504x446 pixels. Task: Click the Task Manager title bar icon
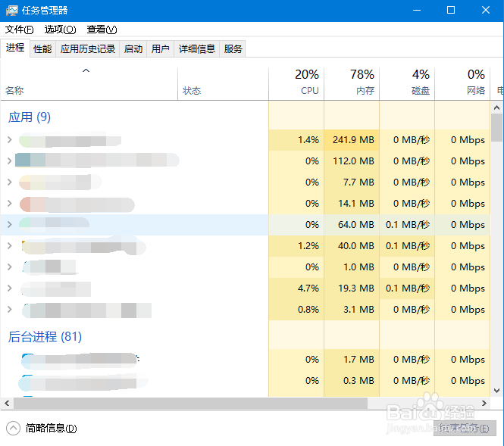[x=12, y=11]
